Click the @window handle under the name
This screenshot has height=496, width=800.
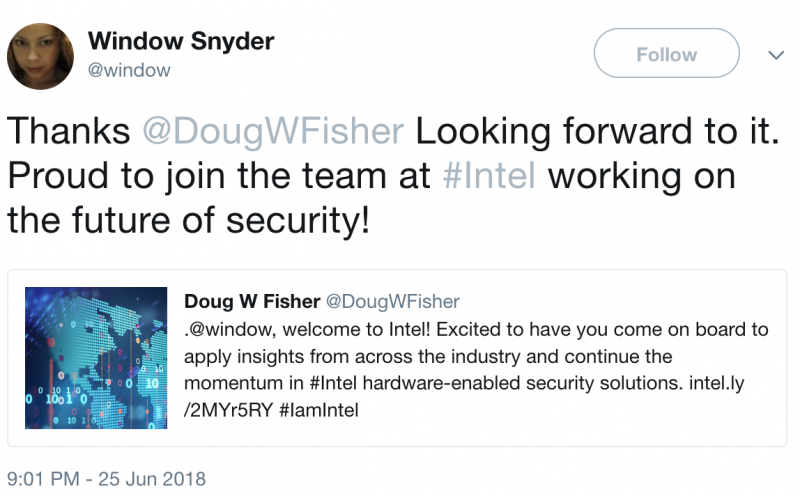click(129, 70)
